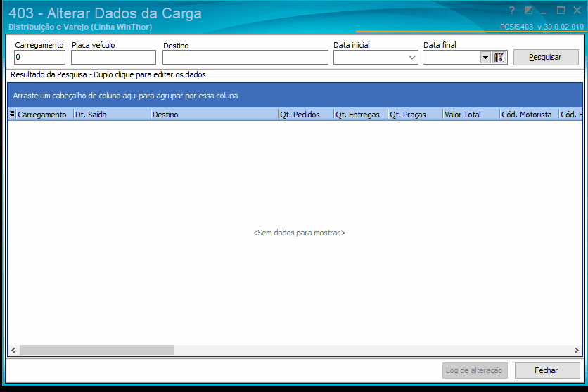This screenshot has width=588, height=392.
Task: Sort by the Qt. Pedidos column header
Action: click(x=306, y=115)
